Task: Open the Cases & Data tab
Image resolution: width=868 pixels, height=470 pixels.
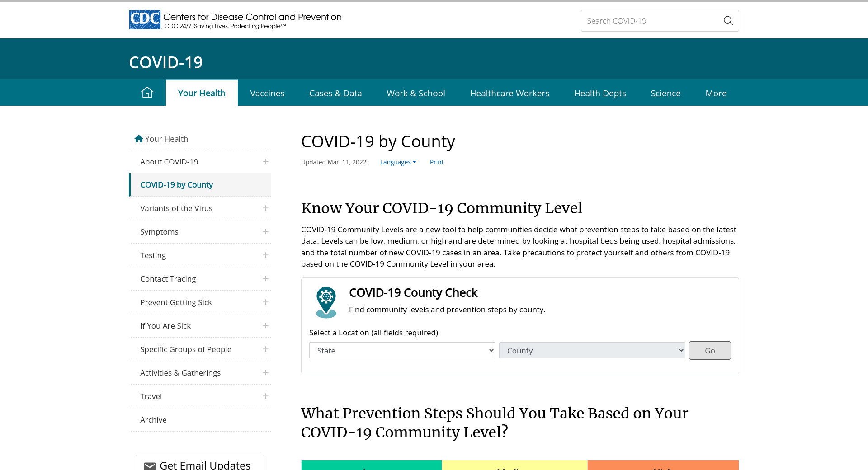Action: tap(335, 93)
